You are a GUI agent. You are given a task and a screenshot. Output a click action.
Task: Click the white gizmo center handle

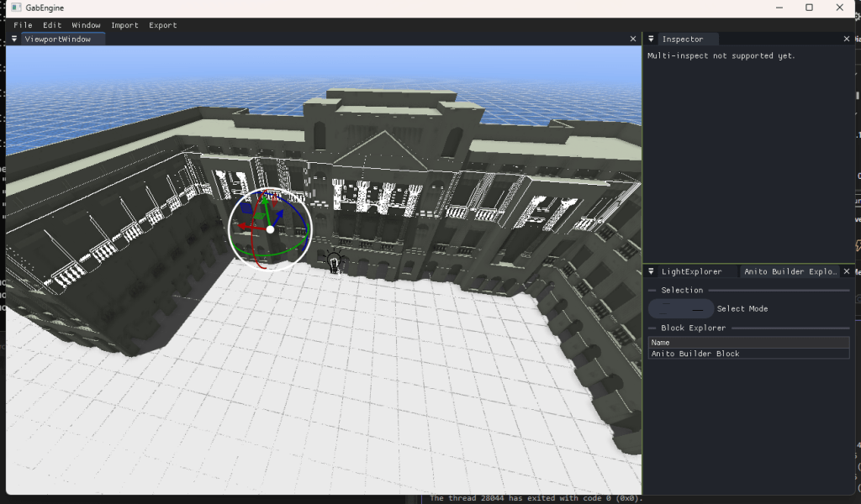click(270, 228)
